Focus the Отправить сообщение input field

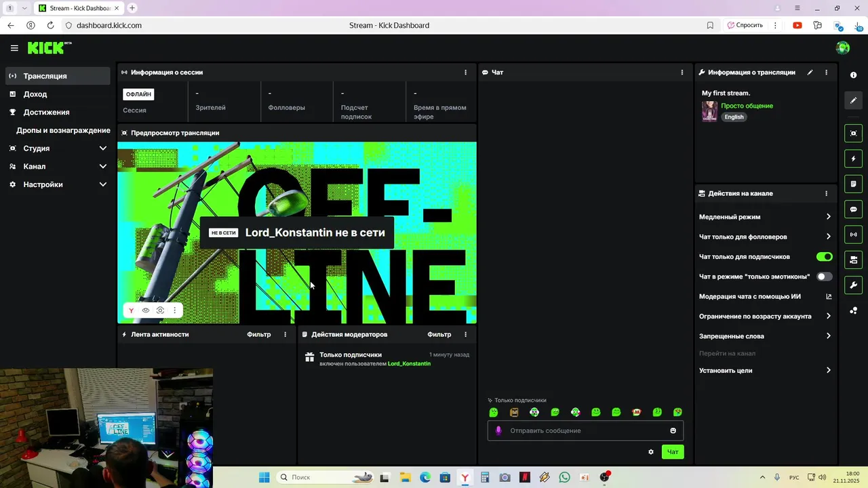pos(585,431)
